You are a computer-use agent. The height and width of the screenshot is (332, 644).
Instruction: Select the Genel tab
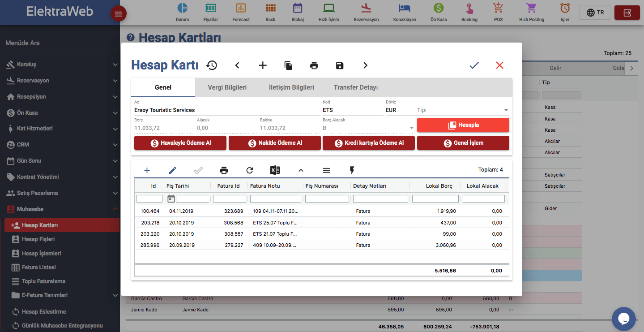click(x=163, y=87)
